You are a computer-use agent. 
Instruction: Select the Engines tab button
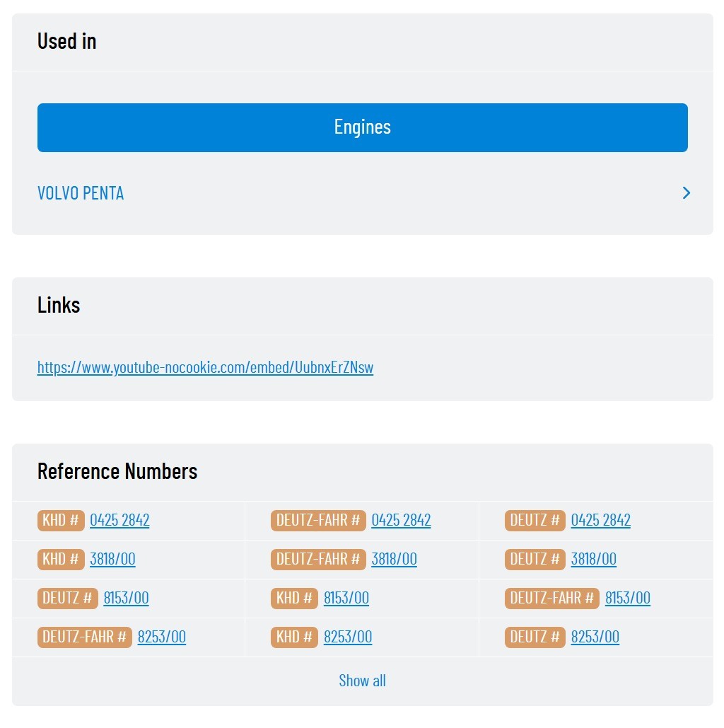point(362,127)
